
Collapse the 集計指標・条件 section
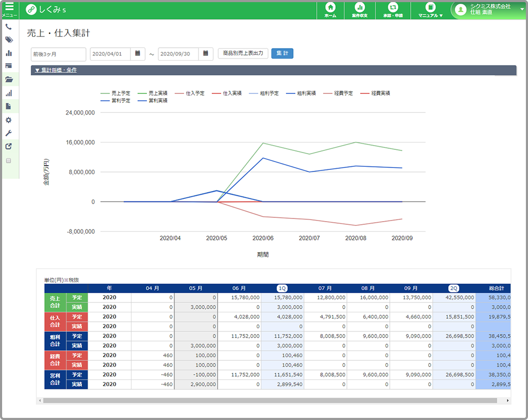[56, 70]
